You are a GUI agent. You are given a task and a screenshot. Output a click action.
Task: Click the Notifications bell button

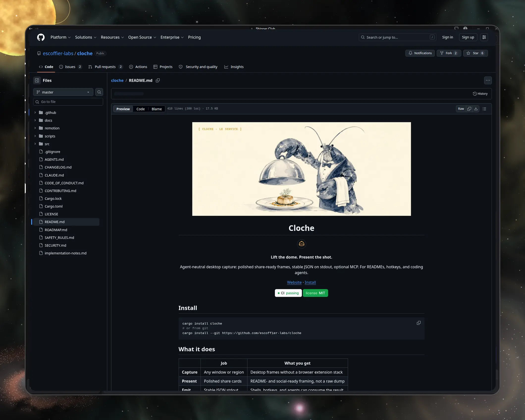(x=420, y=53)
